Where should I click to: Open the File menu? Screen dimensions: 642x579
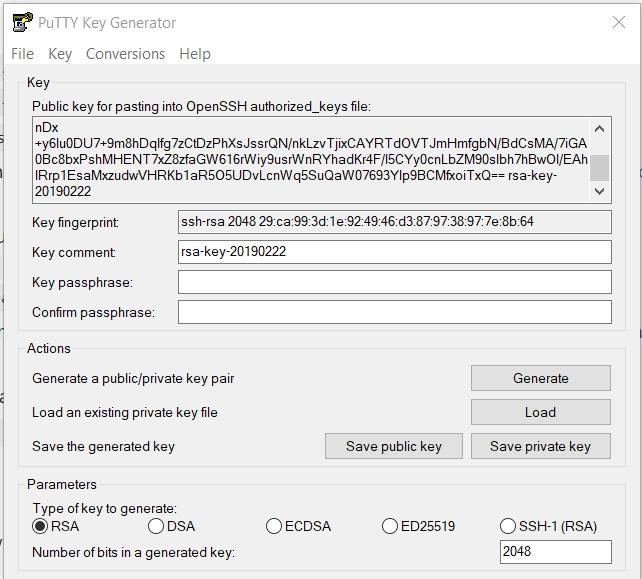(23, 54)
